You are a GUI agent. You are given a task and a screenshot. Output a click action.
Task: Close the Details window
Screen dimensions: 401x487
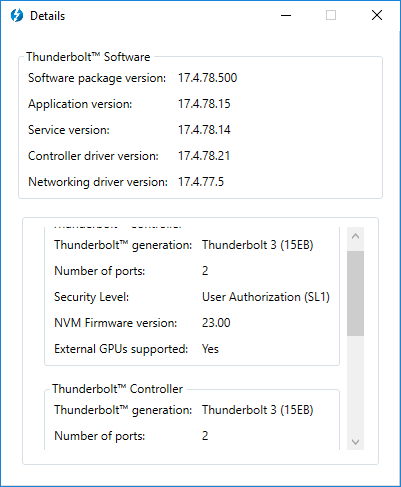(377, 15)
